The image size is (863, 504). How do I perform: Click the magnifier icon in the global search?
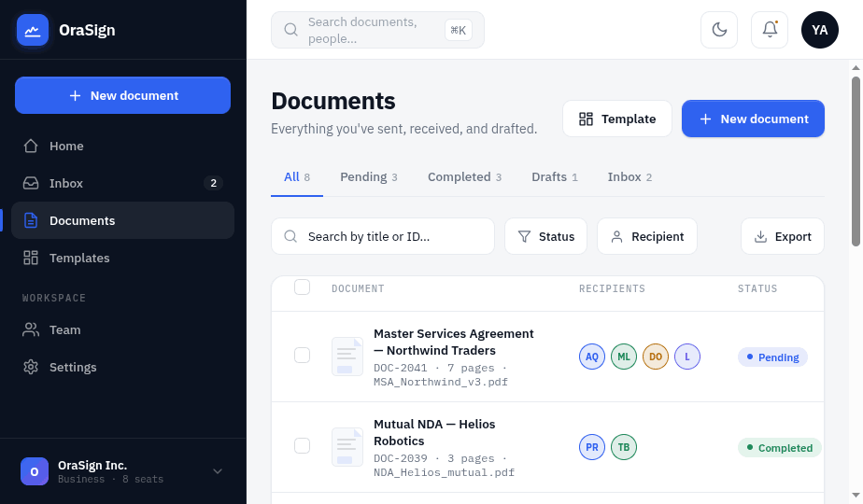point(290,30)
